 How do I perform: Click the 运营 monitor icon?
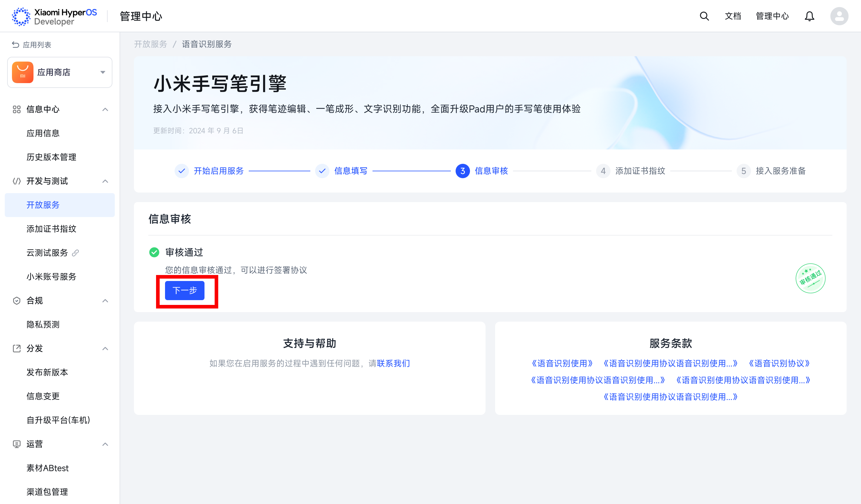point(17,444)
